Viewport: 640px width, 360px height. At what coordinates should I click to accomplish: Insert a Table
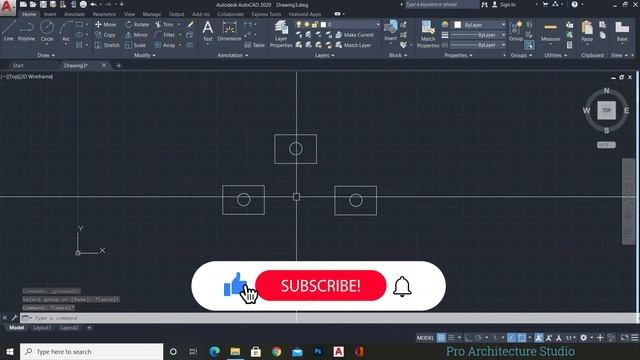(255, 45)
